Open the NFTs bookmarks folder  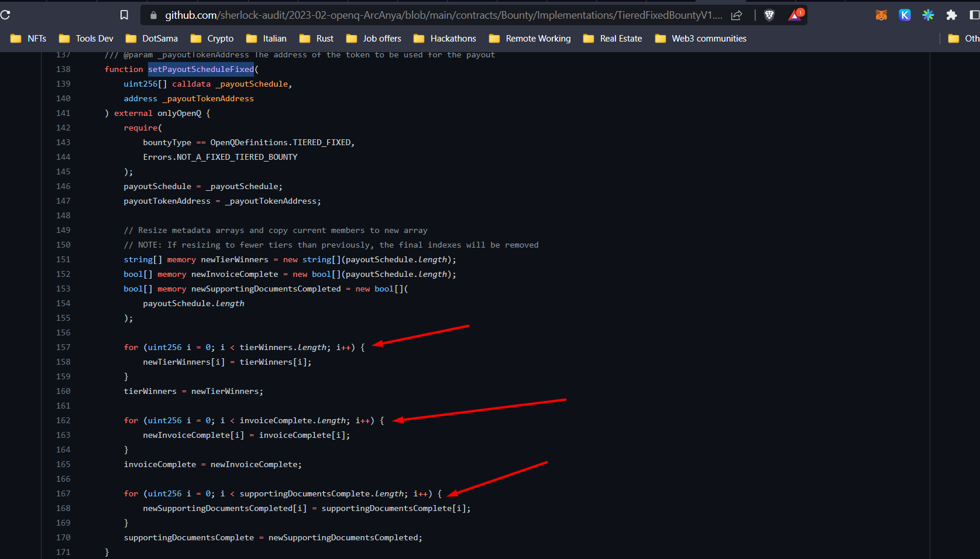29,38
